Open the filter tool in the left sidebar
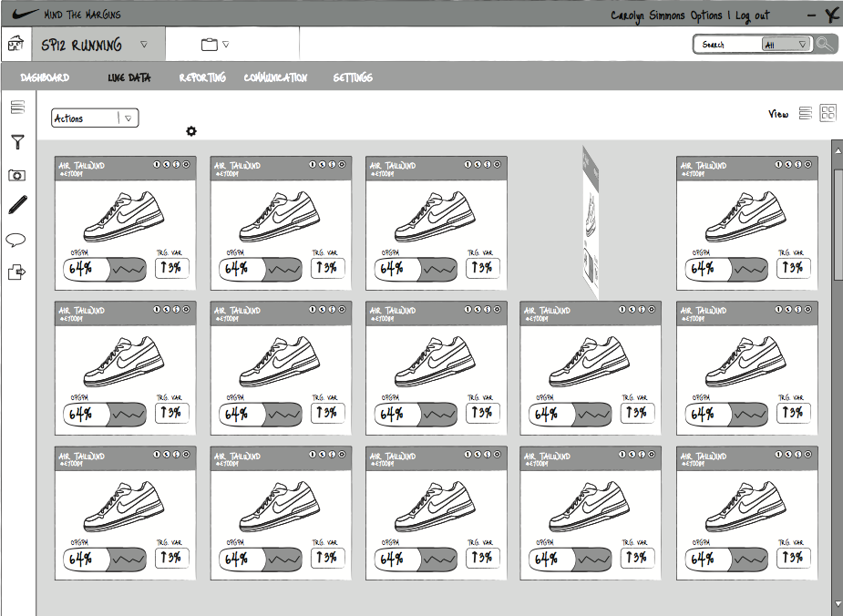This screenshot has height=616, width=843. coord(16,141)
